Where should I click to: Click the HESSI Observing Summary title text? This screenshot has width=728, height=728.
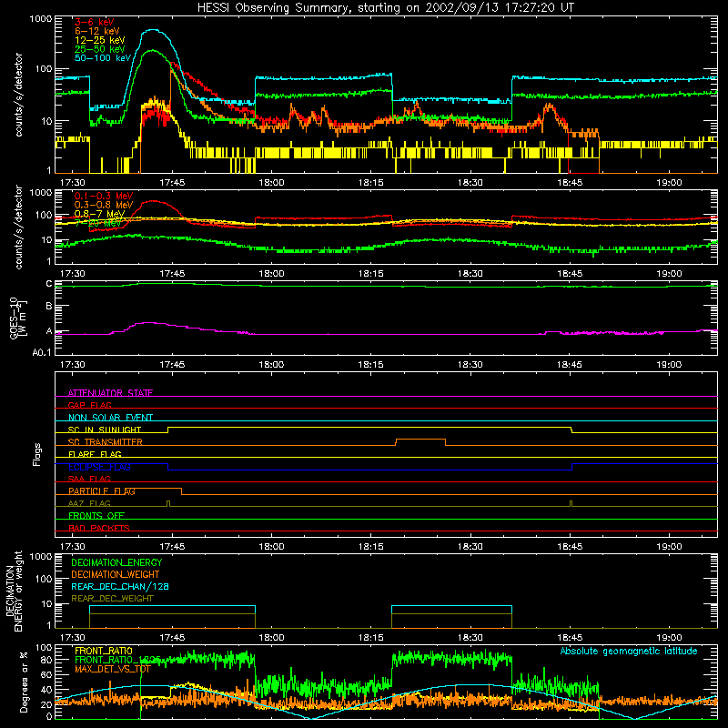coord(386,8)
